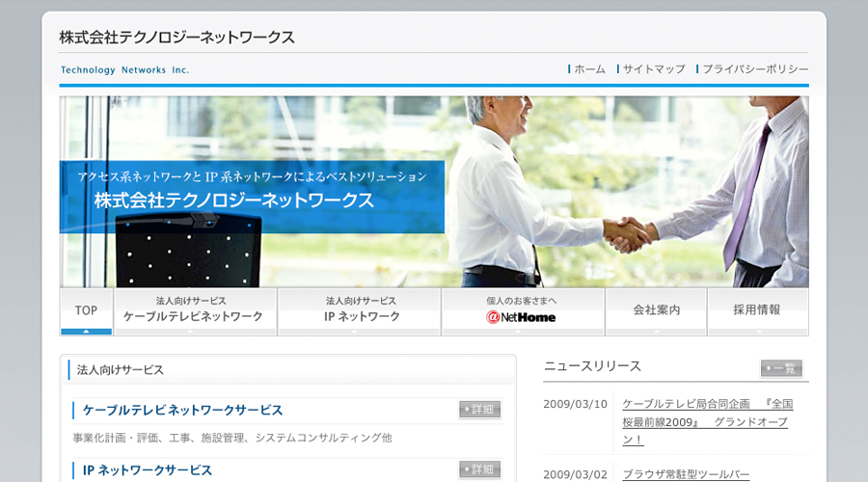868x482 pixels.
Task: Open the 会社案内 navigation tab
Action: (656, 310)
